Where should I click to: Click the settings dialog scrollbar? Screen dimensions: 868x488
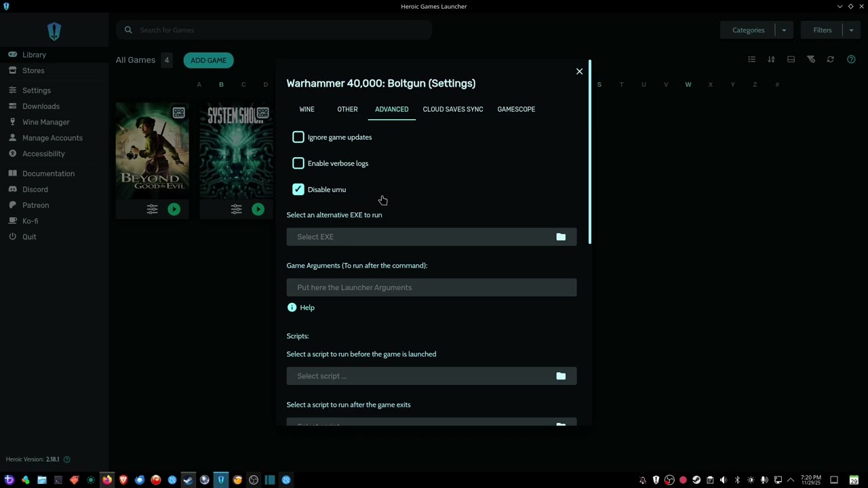point(590,152)
